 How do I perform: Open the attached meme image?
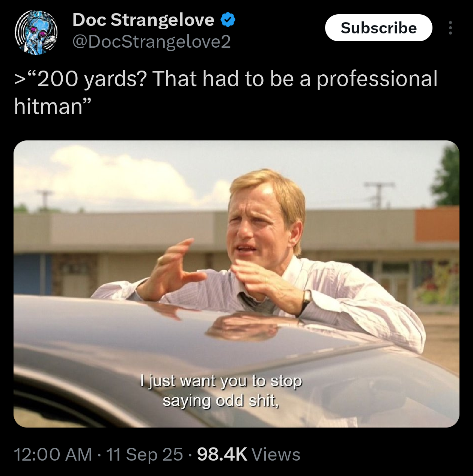pyautogui.click(x=236, y=284)
